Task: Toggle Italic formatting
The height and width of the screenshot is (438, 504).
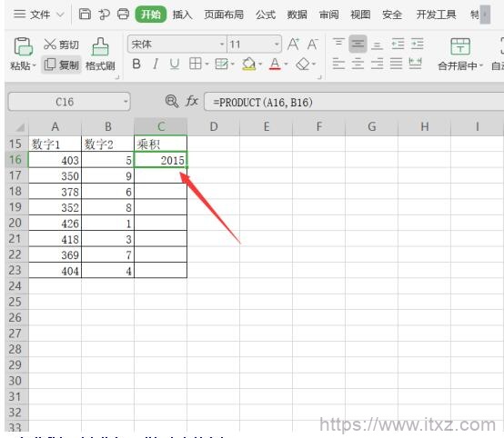Action: click(x=156, y=65)
